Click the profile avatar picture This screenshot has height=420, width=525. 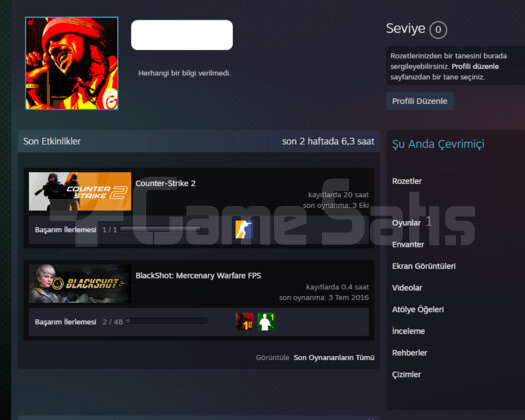click(72, 63)
